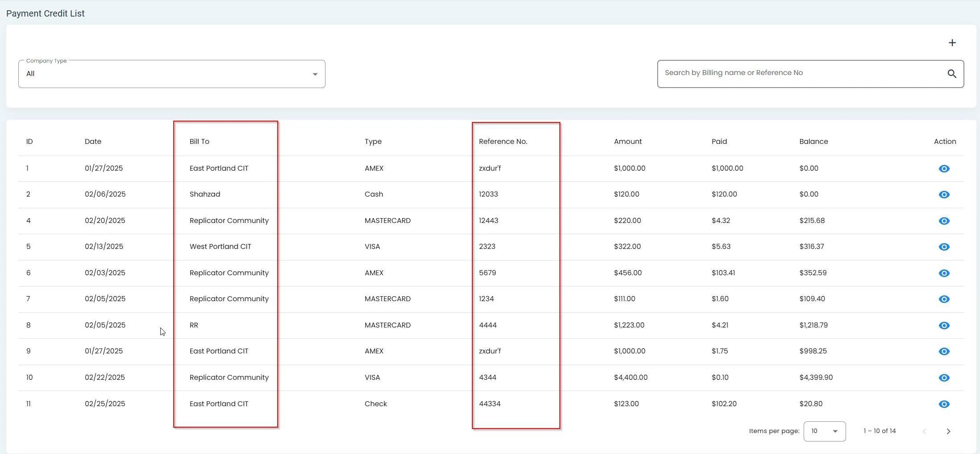The width and height of the screenshot is (980, 454).
Task: View payment ID 7 with reference 1234
Action: (944, 299)
